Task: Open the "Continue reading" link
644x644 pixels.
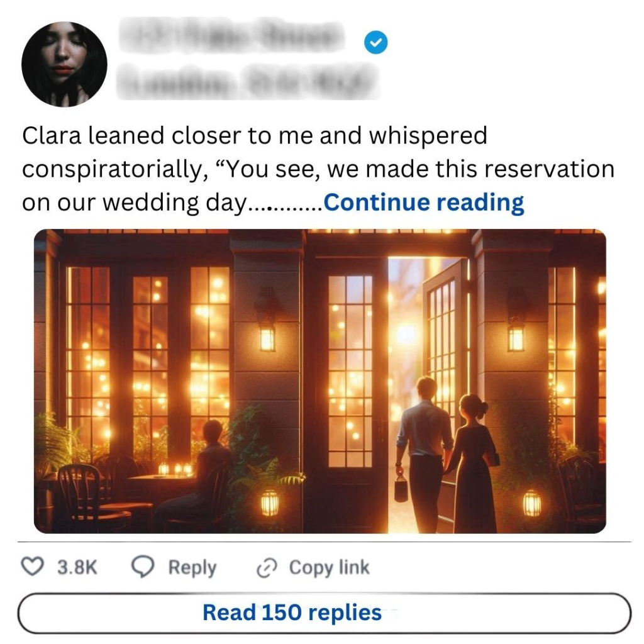Action: click(423, 203)
